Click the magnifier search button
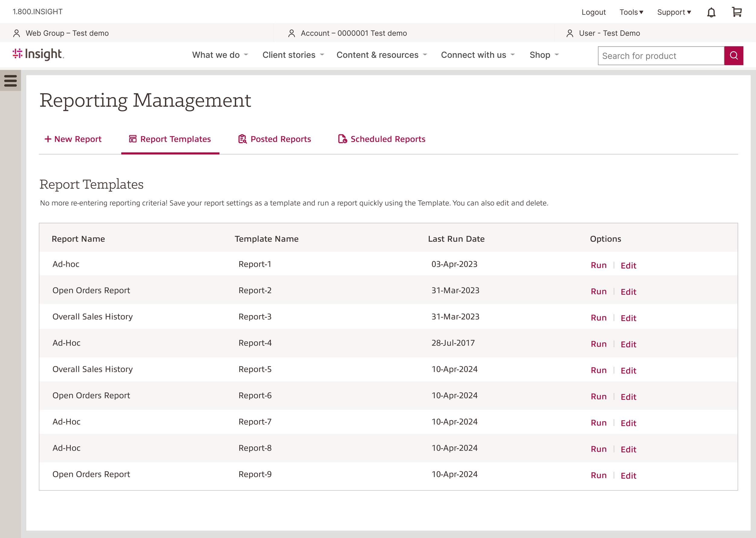The height and width of the screenshot is (538, 756). point(734,56)
